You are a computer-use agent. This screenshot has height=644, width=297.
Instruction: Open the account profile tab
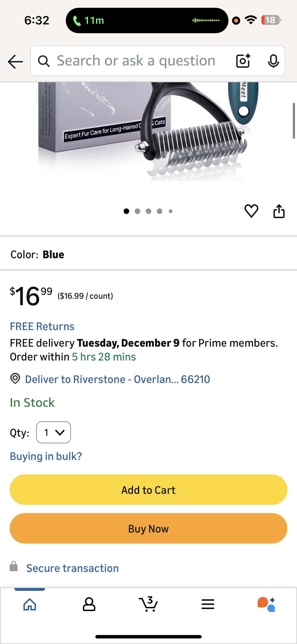pos(89,604)
